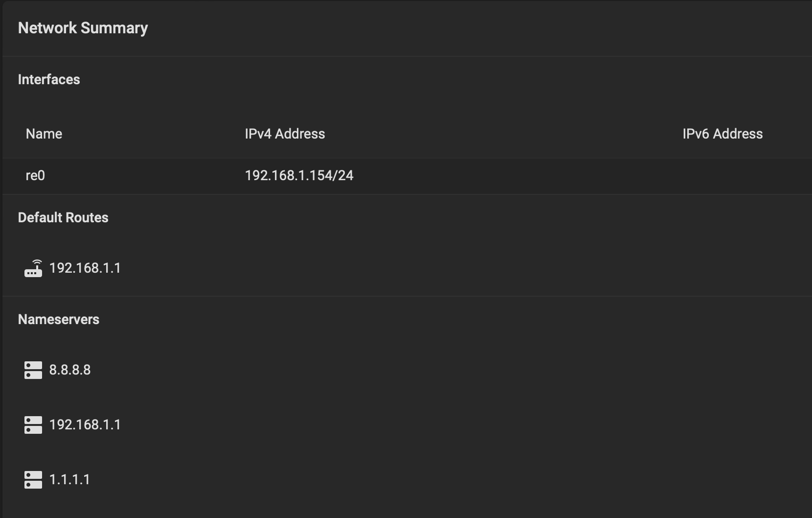Select the 1.1.1.1 nameserver entry
Image resolution: width=812 pixels, height=518 pixels.
click(70, 479)
